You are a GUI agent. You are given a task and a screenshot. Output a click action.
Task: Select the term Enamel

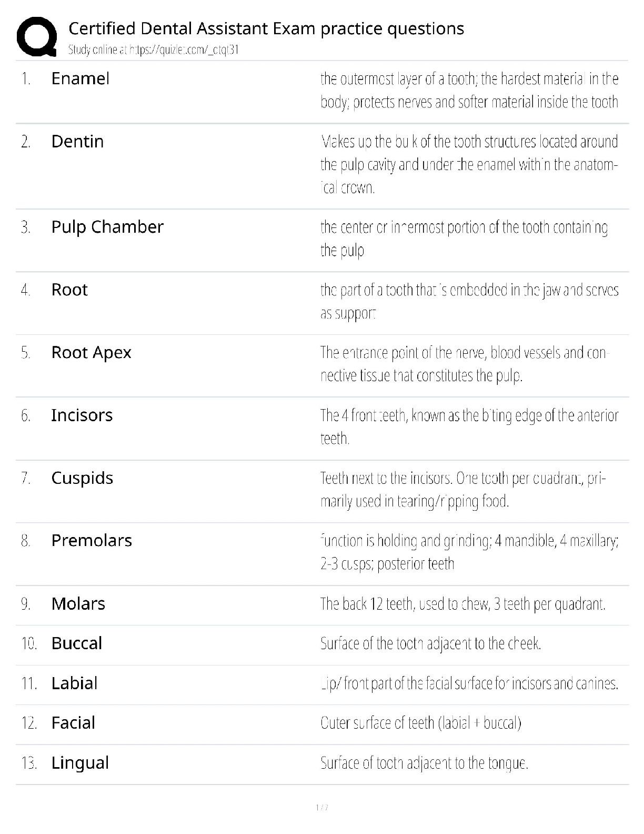pyautogui.click(x=80, y=78)
